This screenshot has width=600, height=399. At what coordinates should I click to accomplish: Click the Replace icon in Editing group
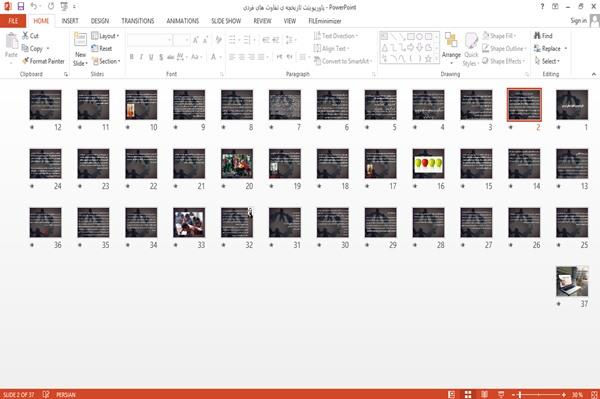pyautogui.click(x=537, y=48)
